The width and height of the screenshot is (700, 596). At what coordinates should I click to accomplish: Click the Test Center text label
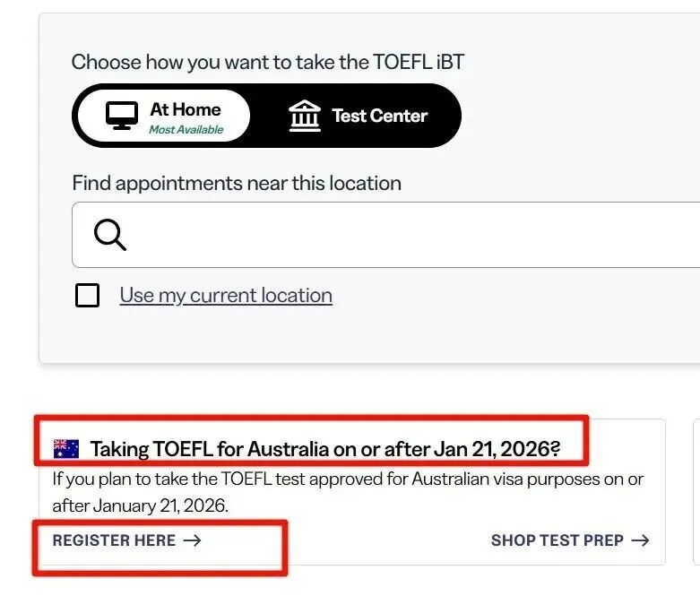(379, 116)
